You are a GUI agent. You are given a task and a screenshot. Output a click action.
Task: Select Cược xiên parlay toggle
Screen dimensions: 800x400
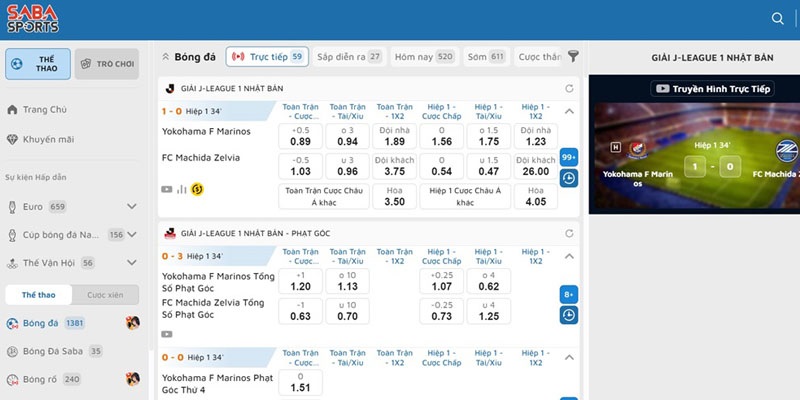click(x=105, y=295)
